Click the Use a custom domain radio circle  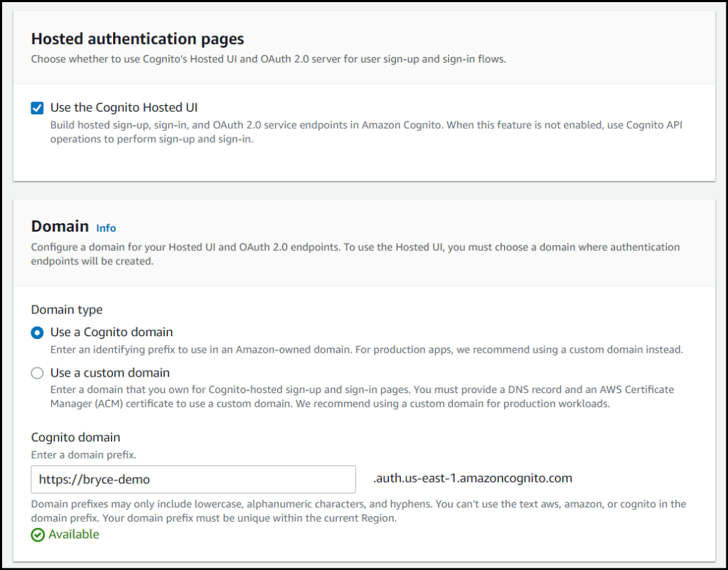click(37, 372)
